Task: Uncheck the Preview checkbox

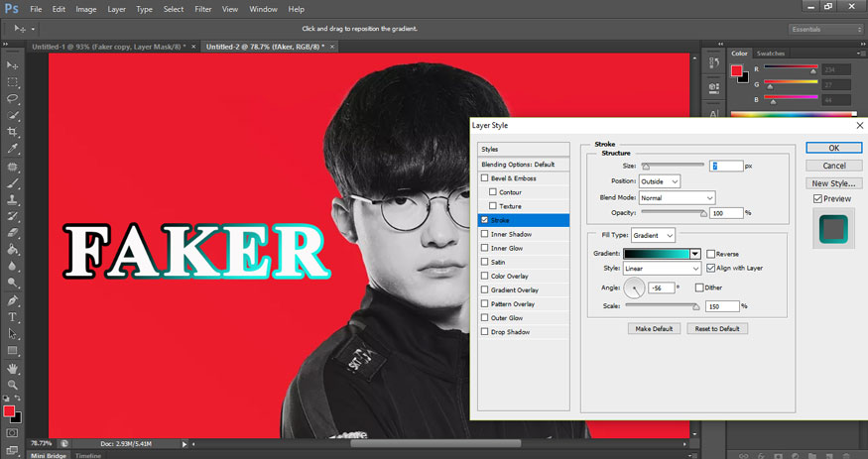Action: pyautogui.click(x=817, y=198)
